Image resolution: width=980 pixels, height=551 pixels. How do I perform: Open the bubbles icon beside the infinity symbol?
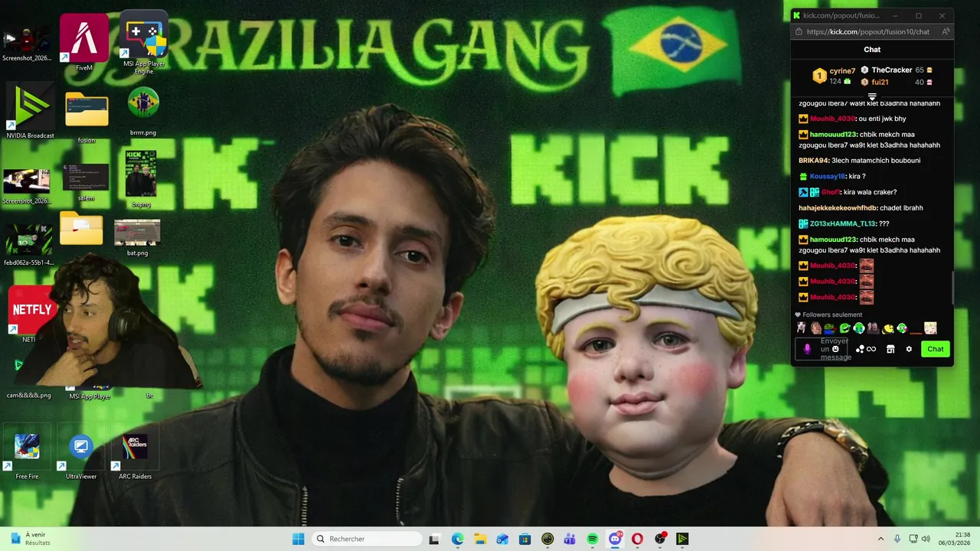pos(860,349)
